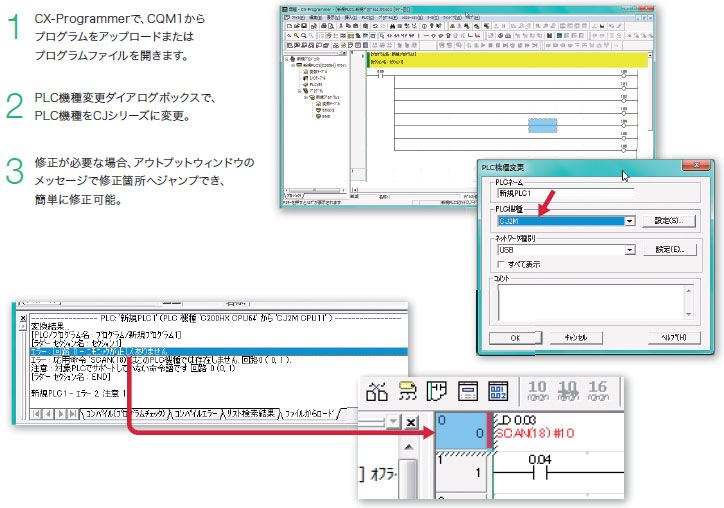
Task: Open the PLC(C) menu in CX-Programmer
Action: pyautogui.click(x=368, y=18)
